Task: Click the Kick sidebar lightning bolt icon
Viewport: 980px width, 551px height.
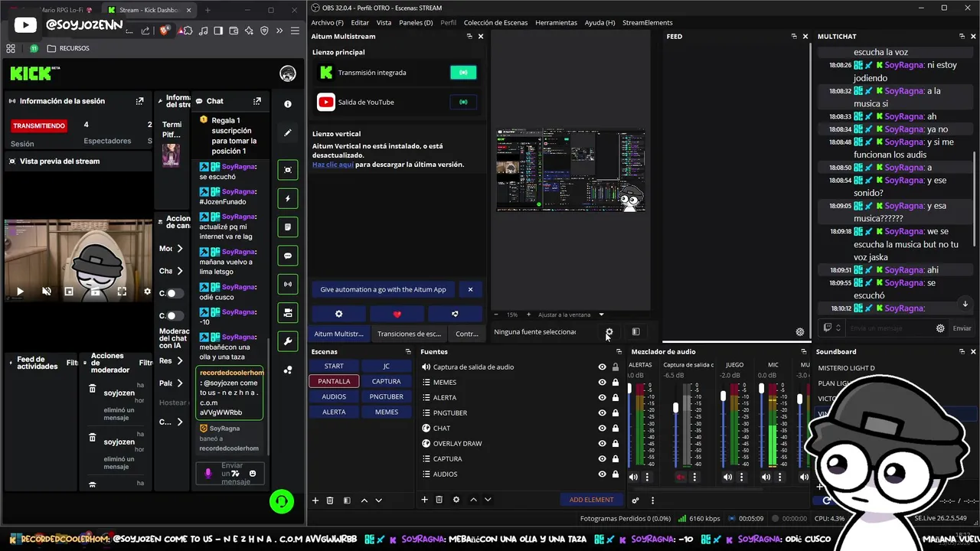Action: [288, 198]
